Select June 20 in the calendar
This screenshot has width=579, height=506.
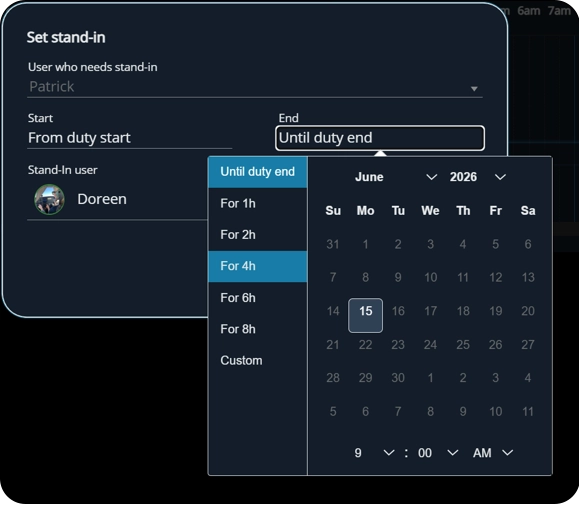528,311
